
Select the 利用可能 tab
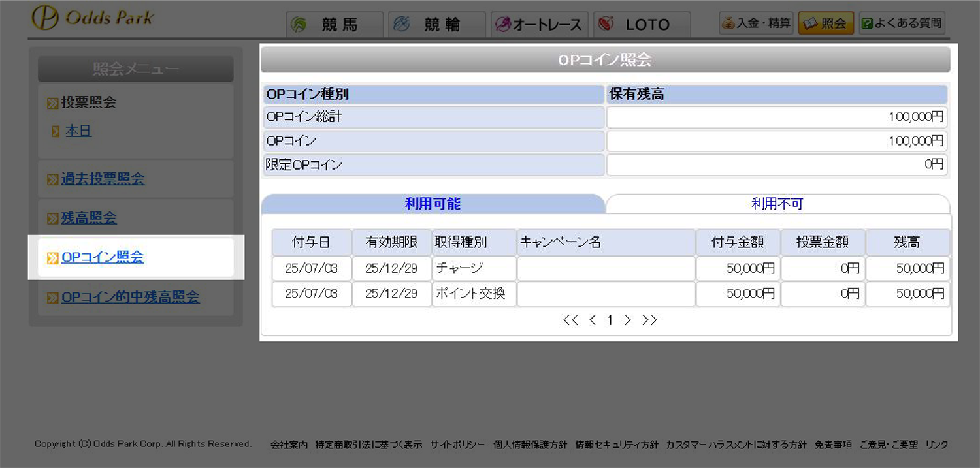pyautogui.click(x=433, y=204)
